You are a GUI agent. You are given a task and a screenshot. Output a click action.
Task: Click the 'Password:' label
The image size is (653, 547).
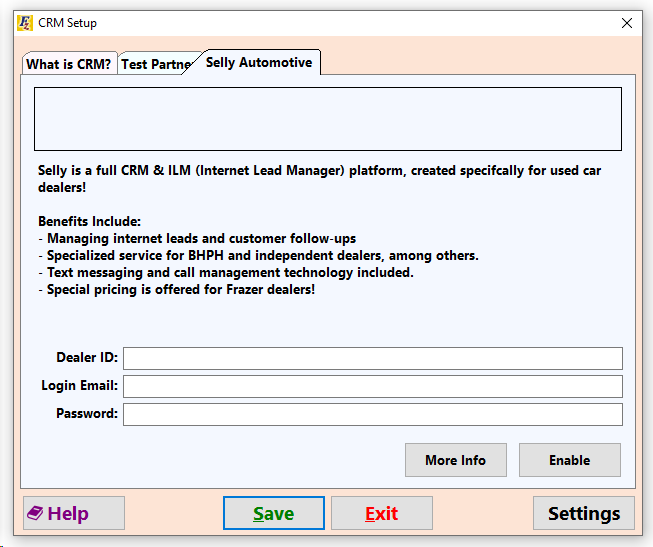(87, 413)
